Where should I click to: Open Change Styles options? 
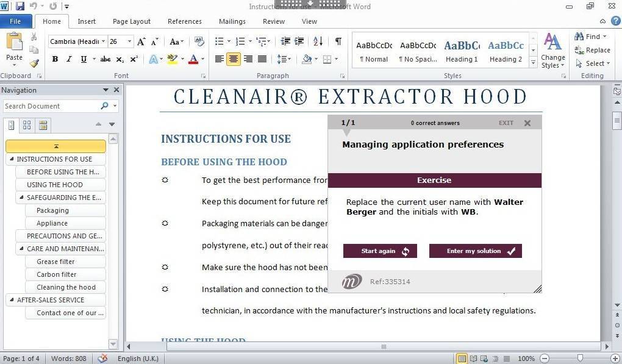552,52
